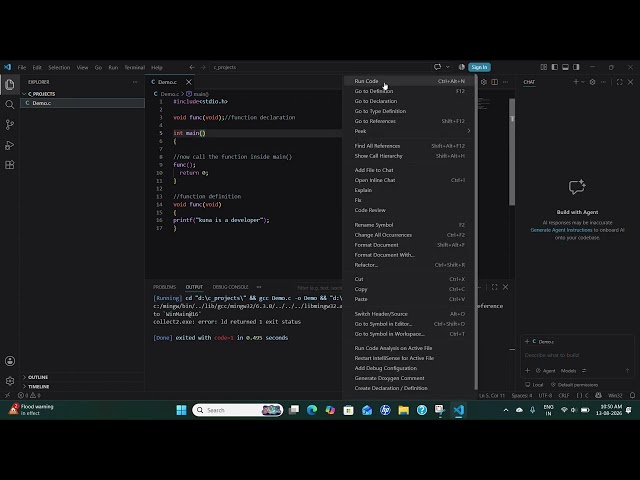Click Spaces: 4 in status bar
The image size is (640, 480).
click(x=522, y=395)
